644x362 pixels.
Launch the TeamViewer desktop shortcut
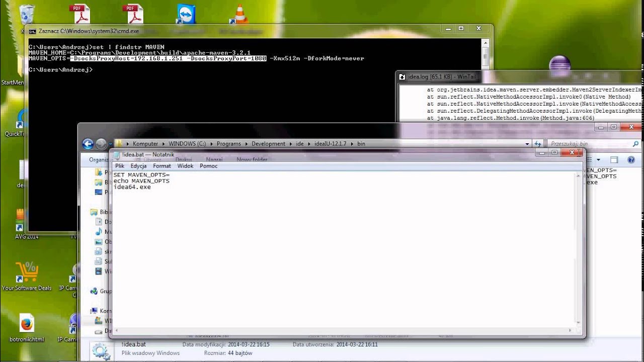coord(186,14)
